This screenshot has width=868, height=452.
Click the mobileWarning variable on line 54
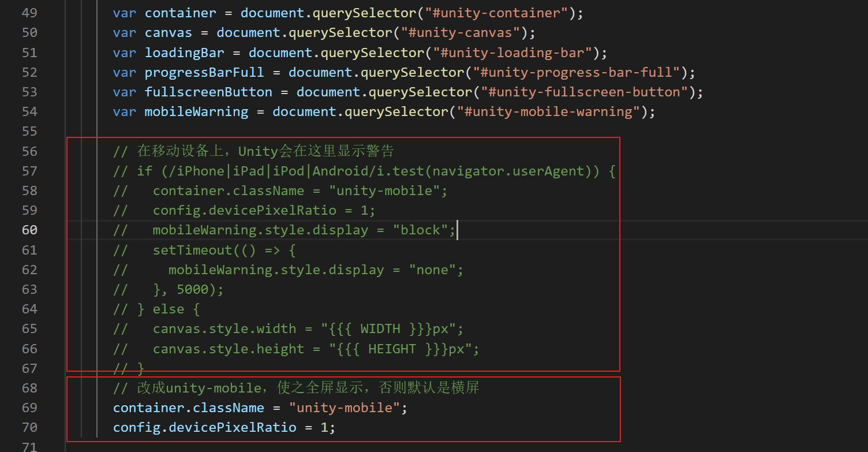[196, 111]
